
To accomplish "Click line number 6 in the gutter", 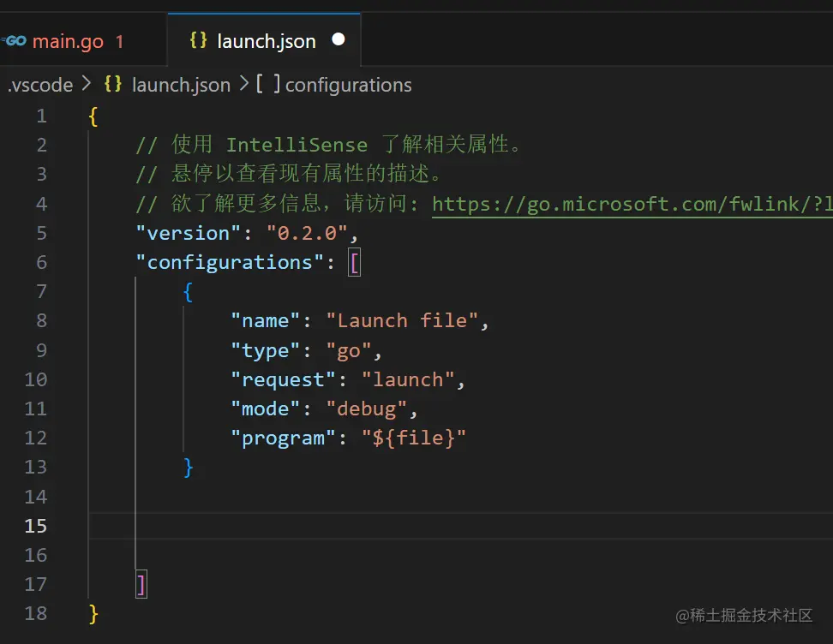I will coord(41,262).
